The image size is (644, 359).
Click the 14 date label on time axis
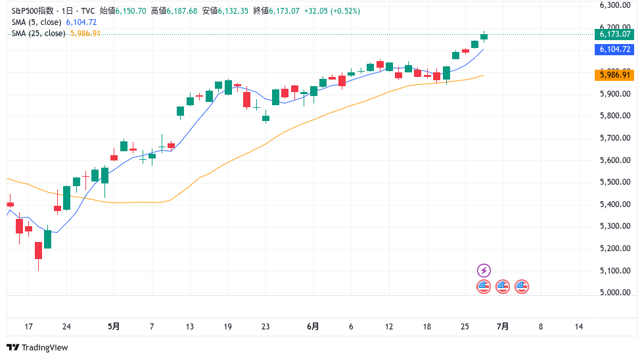[579, 327]
